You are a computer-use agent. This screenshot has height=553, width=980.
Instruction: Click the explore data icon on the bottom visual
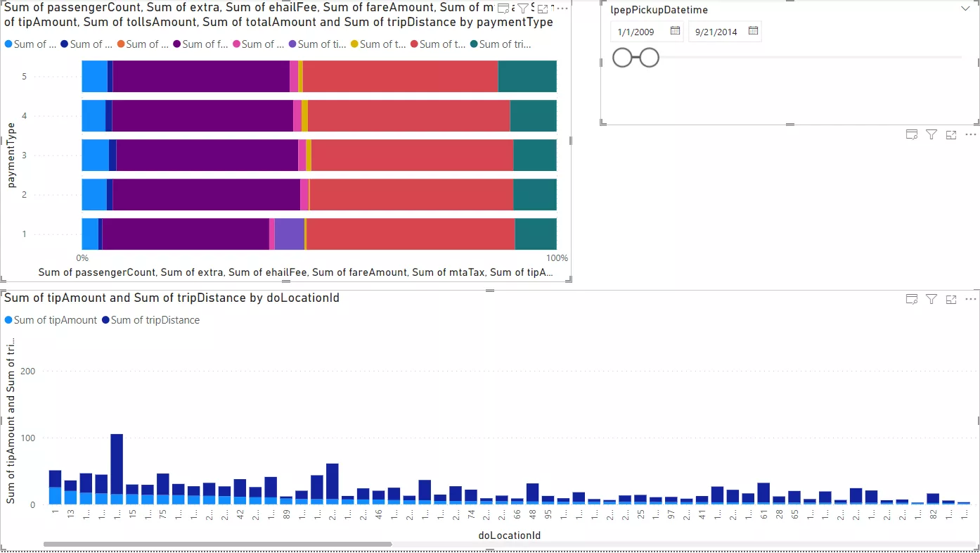912,298
